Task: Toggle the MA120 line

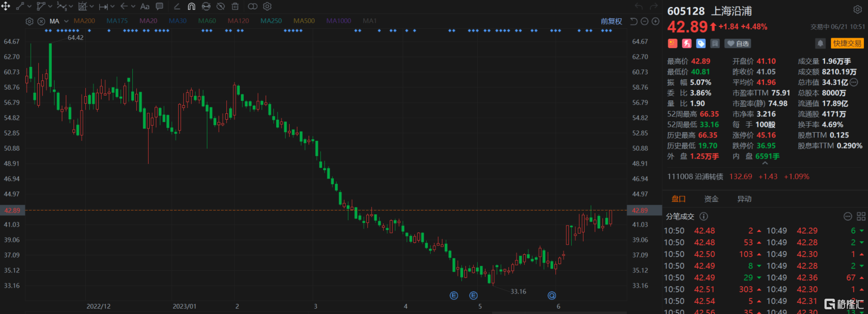Action: [x=238, y=21]
